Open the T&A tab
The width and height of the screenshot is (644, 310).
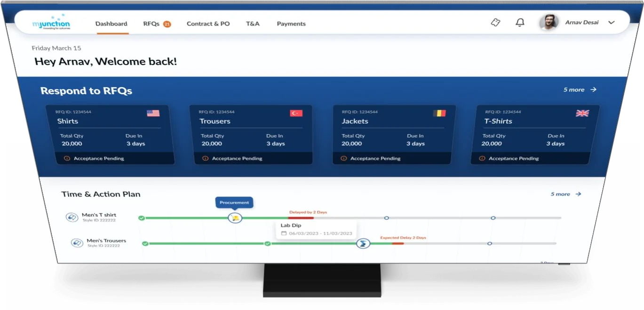pos(253,24)
